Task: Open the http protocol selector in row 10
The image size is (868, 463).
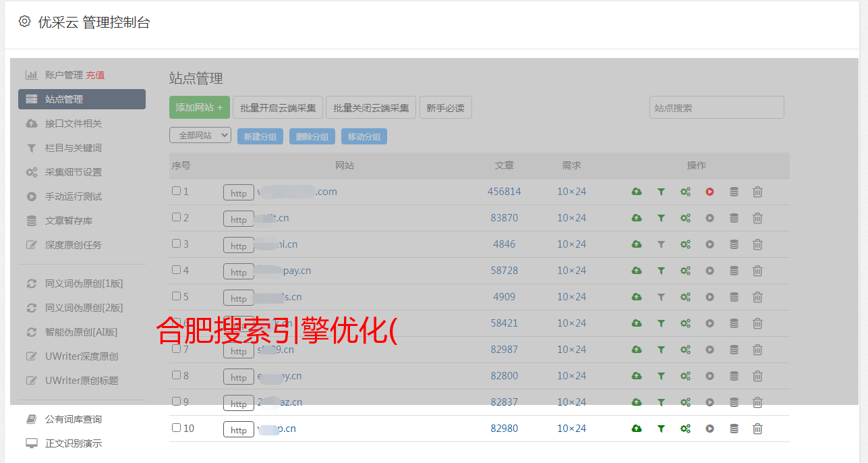Action: pyautogui.click(x=239, y=430)
